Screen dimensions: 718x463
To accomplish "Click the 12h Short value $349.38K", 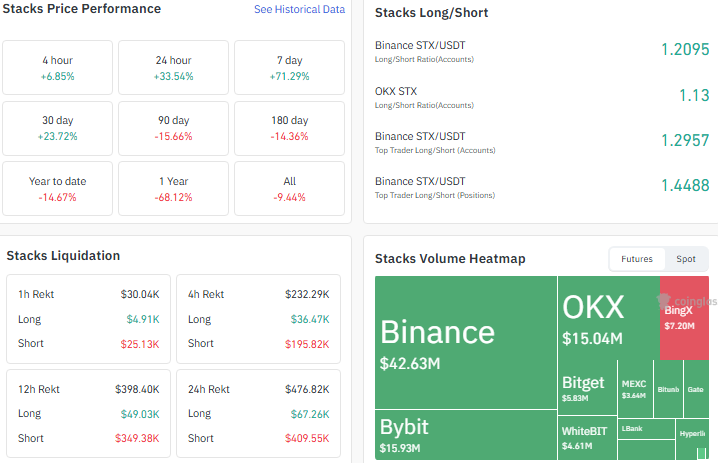I will point(137,438).
